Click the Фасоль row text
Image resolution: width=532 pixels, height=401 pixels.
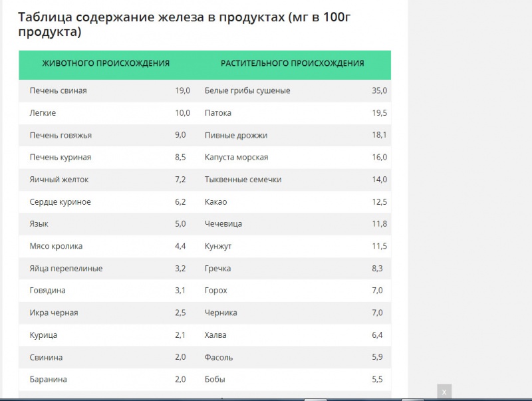click(219, 357)
